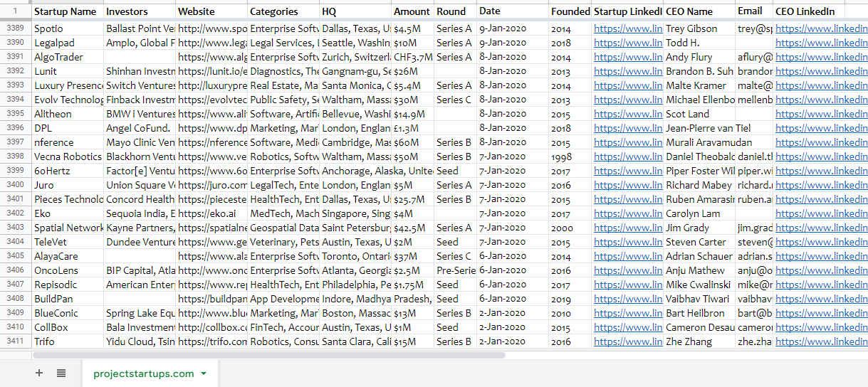This screenshot has width=868, height=387.
Task: Open projectstartups.com tab dropdown arrow
Action: tap(204, 373)
